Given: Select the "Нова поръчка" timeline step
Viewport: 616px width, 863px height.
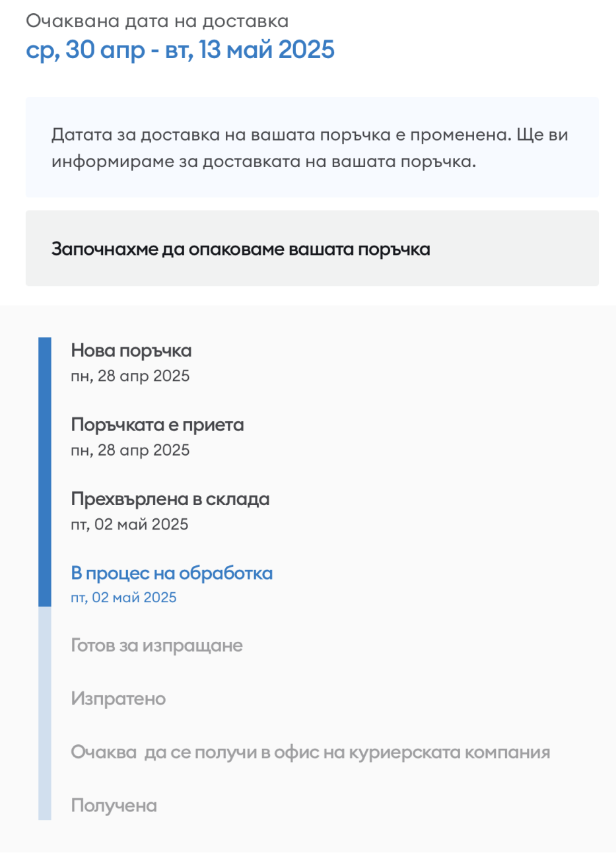Looking at the screenshot, I should [131, 351].
